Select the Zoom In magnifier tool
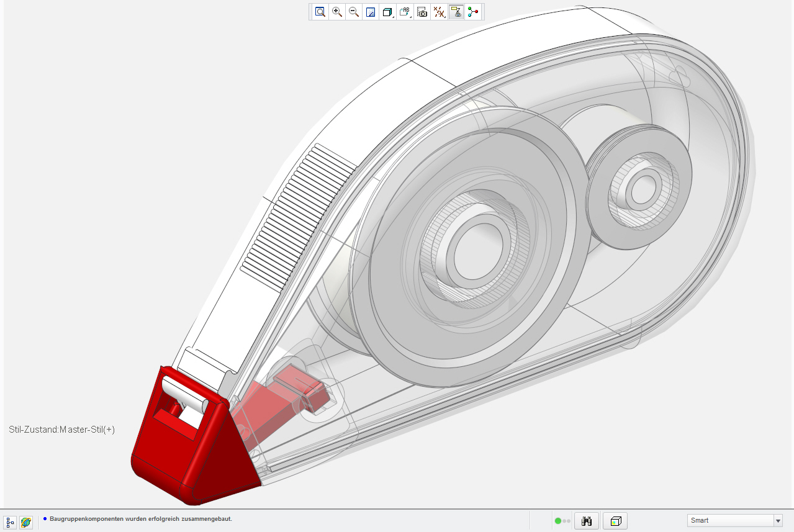 (x=337, y=12)
